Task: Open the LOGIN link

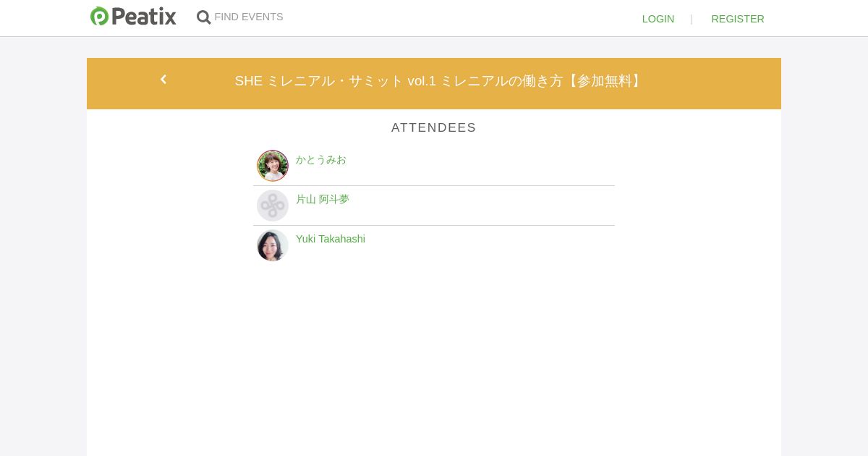Action: coord(658,19)
